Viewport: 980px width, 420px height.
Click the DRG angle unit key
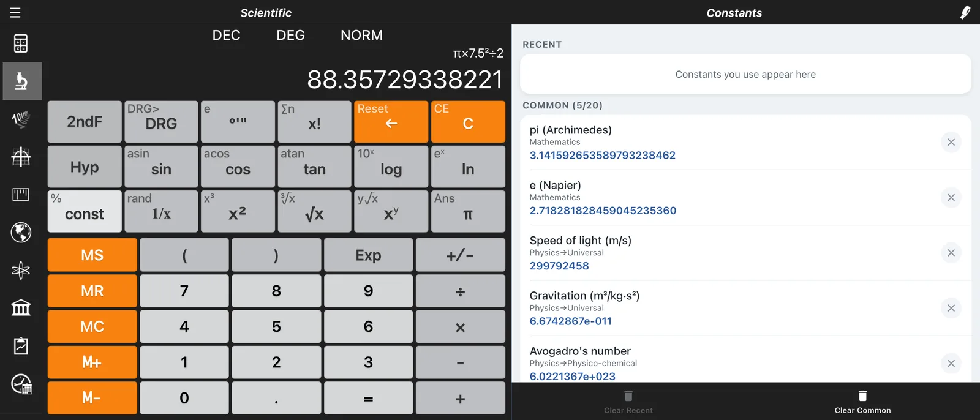tap(161, 122)
